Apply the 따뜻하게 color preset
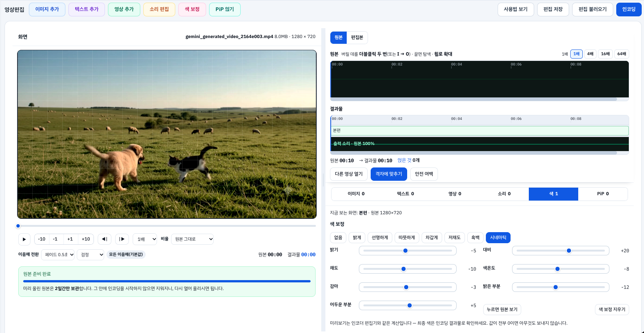Screen dimensions: 644x333 [407, 237]
